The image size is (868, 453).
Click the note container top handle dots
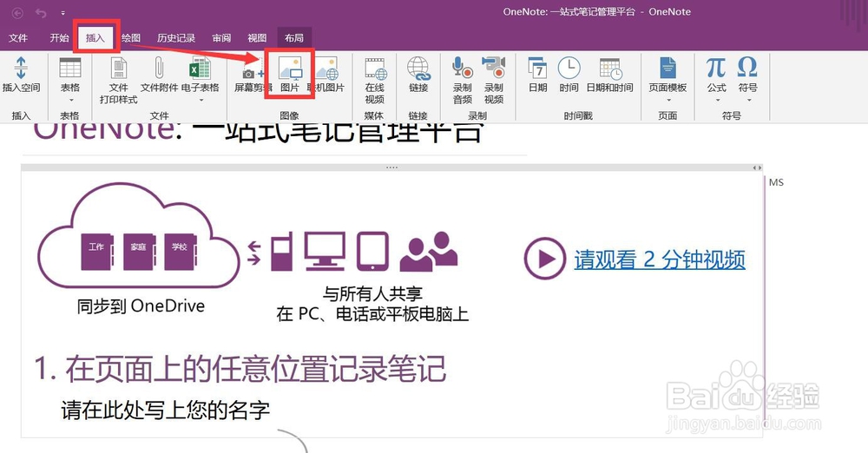tap(392, 167)
